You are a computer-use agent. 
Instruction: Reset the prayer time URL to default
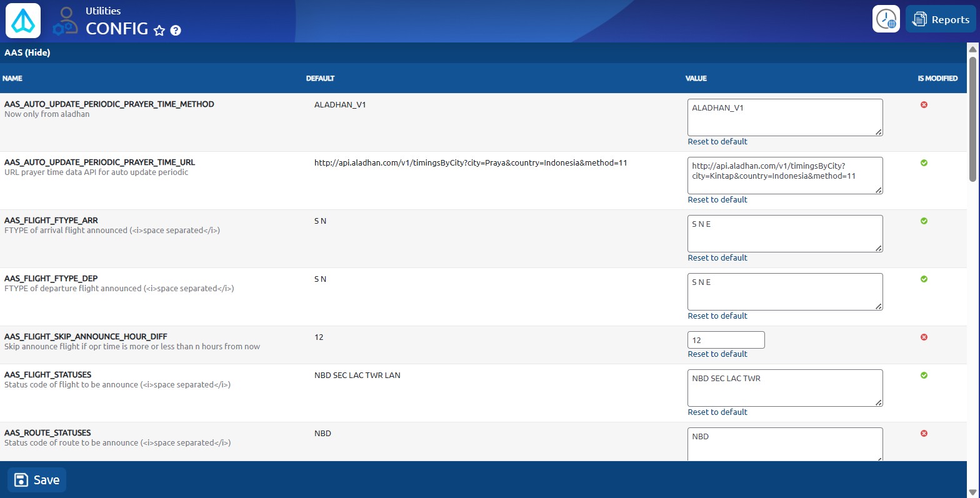pyautogui.click(x=717, y=200)
